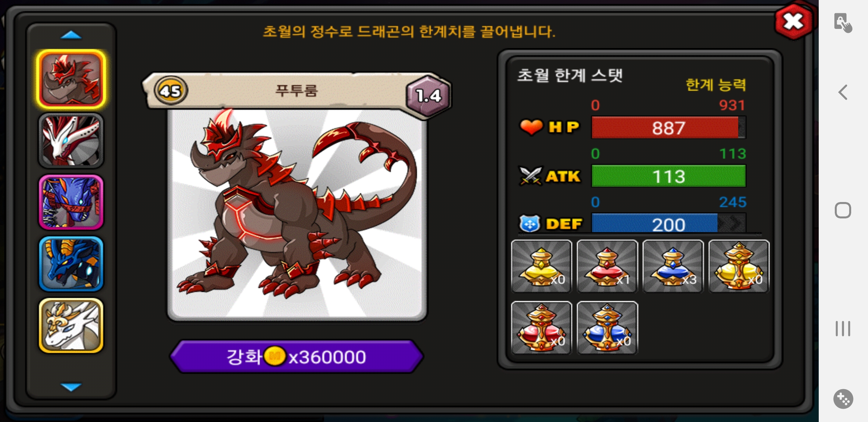This screenshot has height=422, width=868.
Task: Select the red essence potion x1
Action: 607,266
